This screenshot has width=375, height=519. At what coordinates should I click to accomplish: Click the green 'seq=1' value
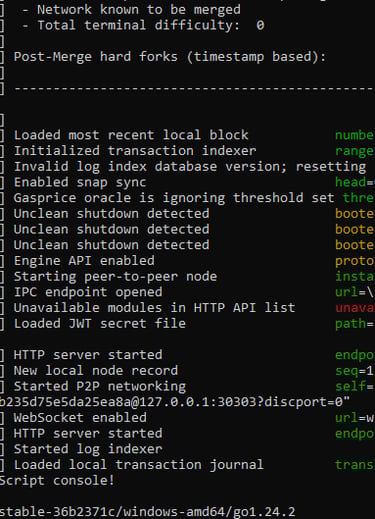354,371
